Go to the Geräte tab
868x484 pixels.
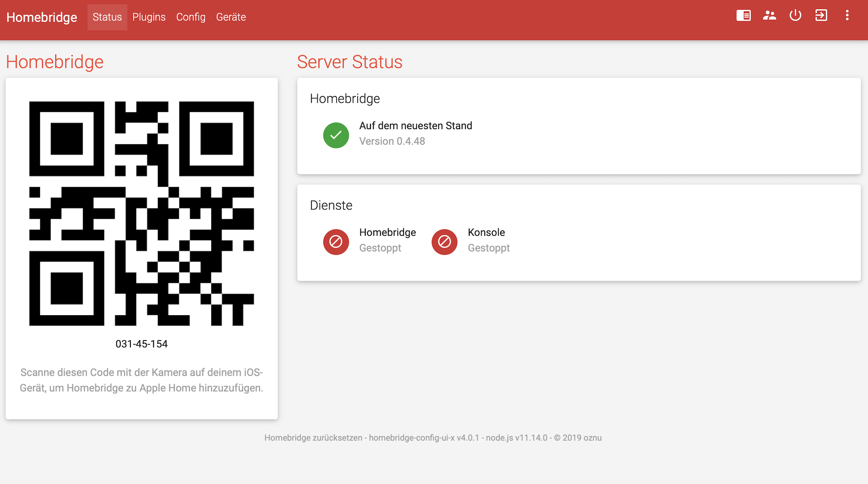(x=231, y=17)
